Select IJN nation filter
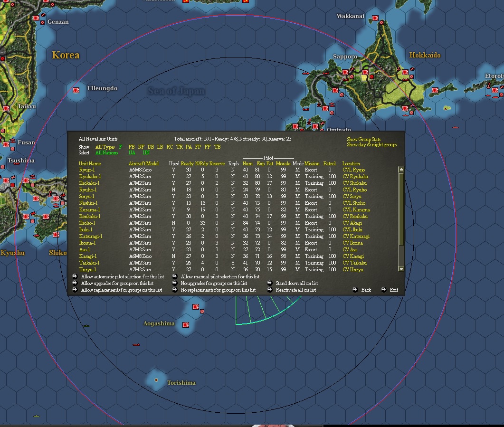Viewport: 504px width, 427px height. point(146,152)
